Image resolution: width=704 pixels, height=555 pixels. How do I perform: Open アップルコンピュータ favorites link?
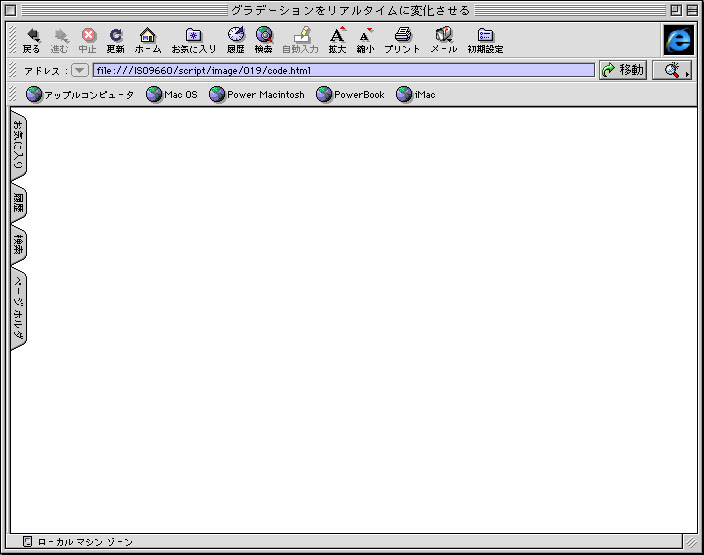click(x=80, y=95)
